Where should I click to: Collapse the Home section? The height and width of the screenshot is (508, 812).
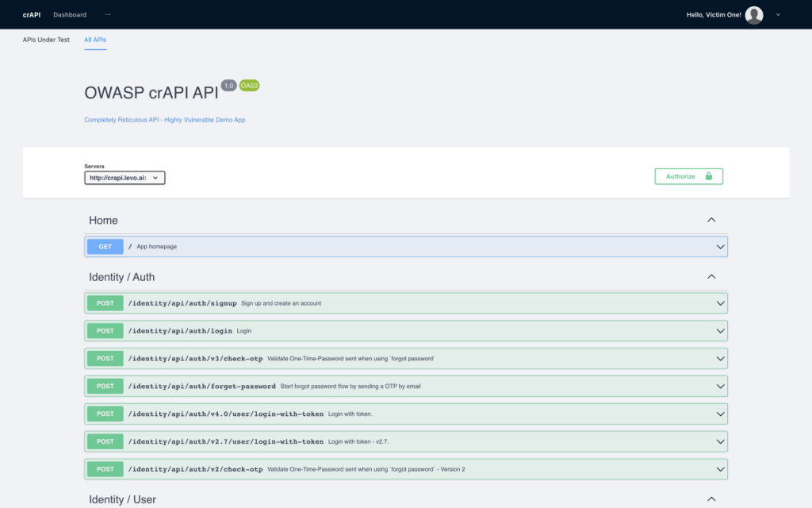tap(711, 221)
